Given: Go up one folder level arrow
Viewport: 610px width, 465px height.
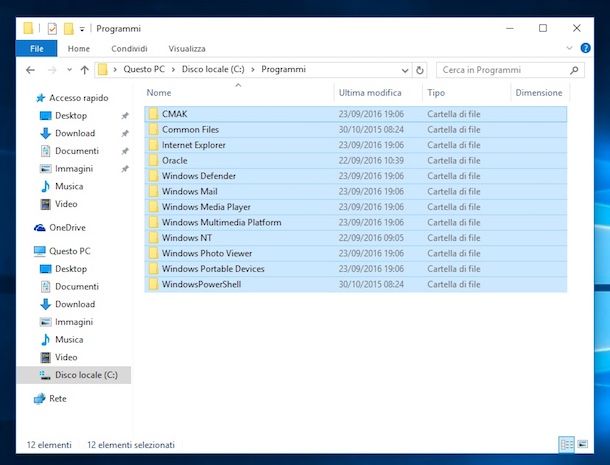Looking at the screenshot, I should click(x=84, y=70).
